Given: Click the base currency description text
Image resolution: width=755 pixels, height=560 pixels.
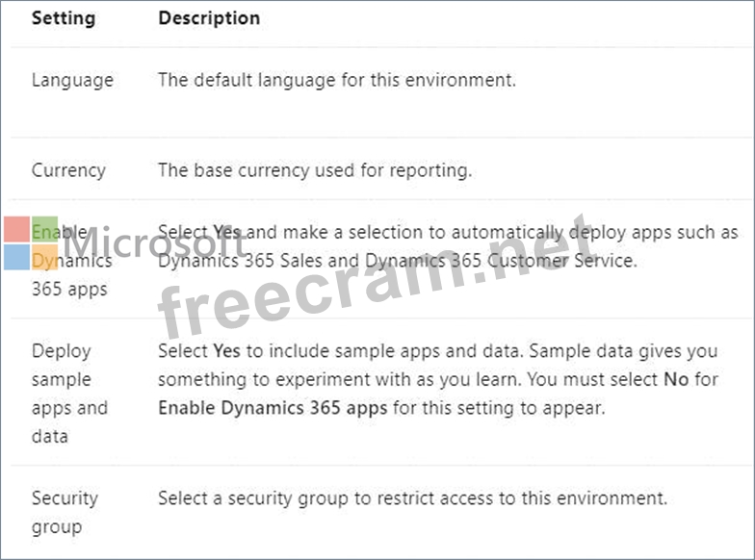Looking at the screenshot, I should point(314,170).
